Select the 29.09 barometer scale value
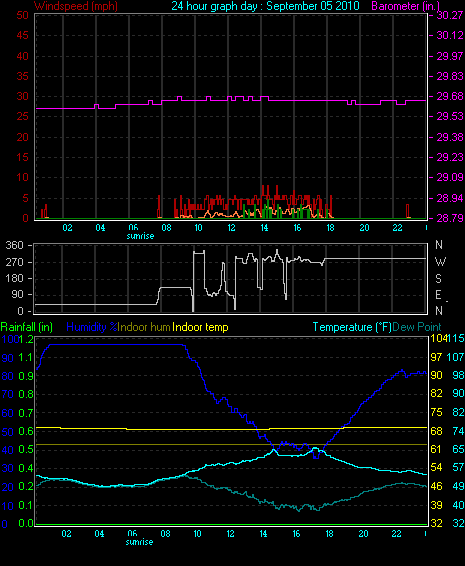Image resolution: width=465 pixels, height=566 pixels. coord(449,177)
